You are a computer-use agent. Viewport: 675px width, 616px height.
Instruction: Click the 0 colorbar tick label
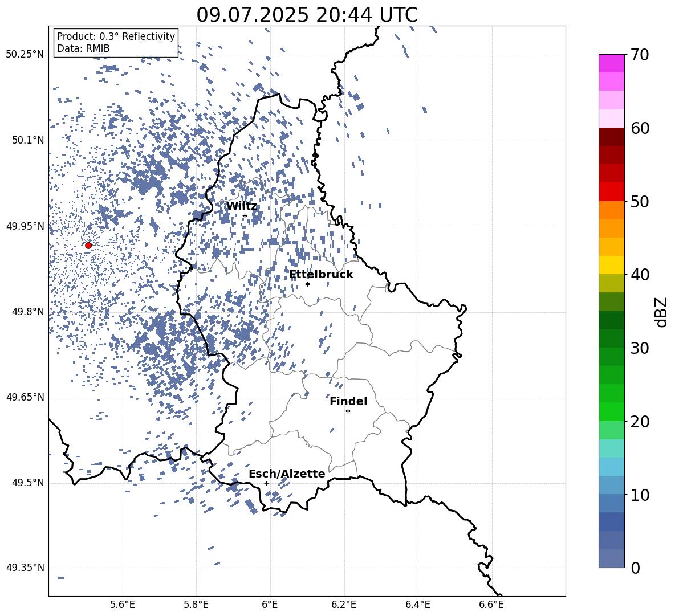635,568
